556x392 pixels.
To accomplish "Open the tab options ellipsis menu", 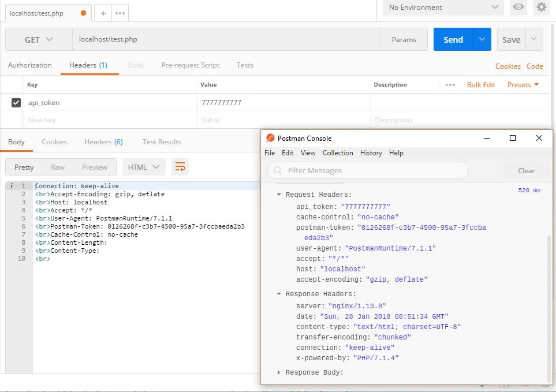I will pyautogui.click(x=120, y=13).
